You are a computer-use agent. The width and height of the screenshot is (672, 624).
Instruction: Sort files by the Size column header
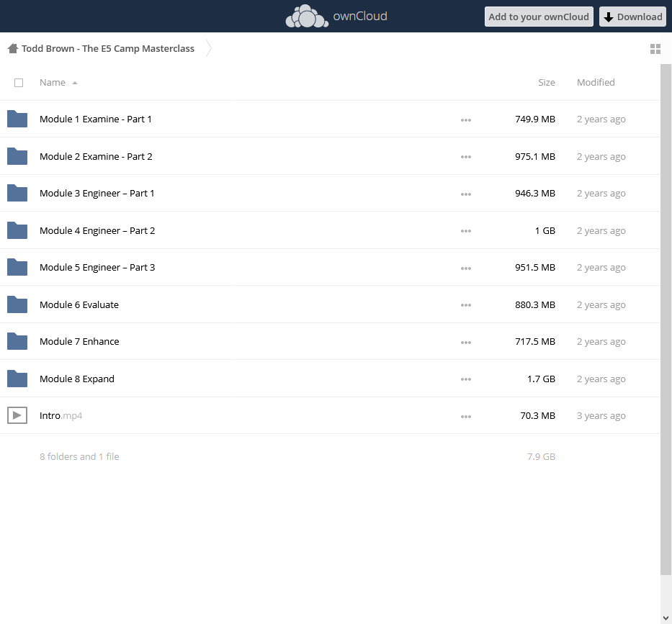click(x=547, y=83)
